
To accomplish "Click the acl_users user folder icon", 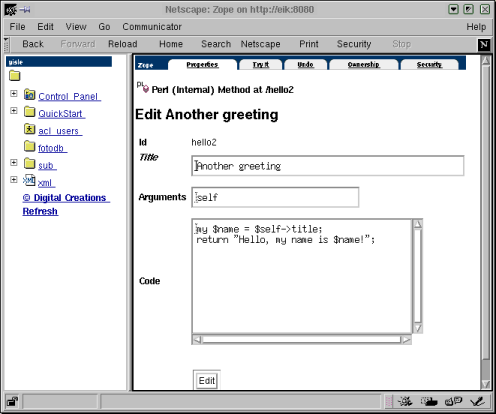I will tap(29, 129).
